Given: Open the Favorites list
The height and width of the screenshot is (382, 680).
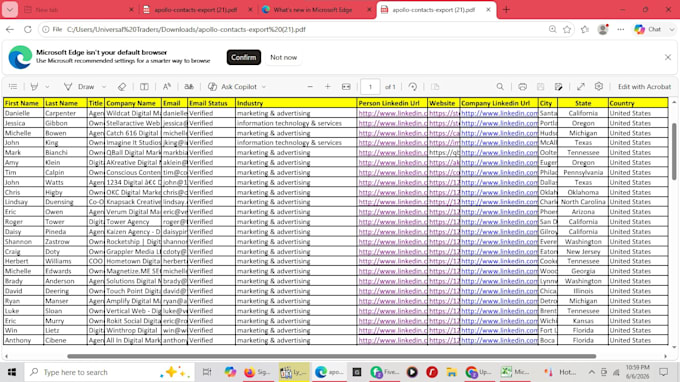Looking at the screenshot, I should pos(585,29).
